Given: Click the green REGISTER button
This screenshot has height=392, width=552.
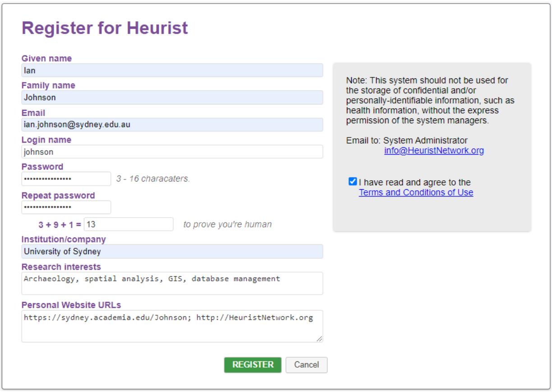Looking at the screenshot, I should pyautogui.click(x=253, y=365).
